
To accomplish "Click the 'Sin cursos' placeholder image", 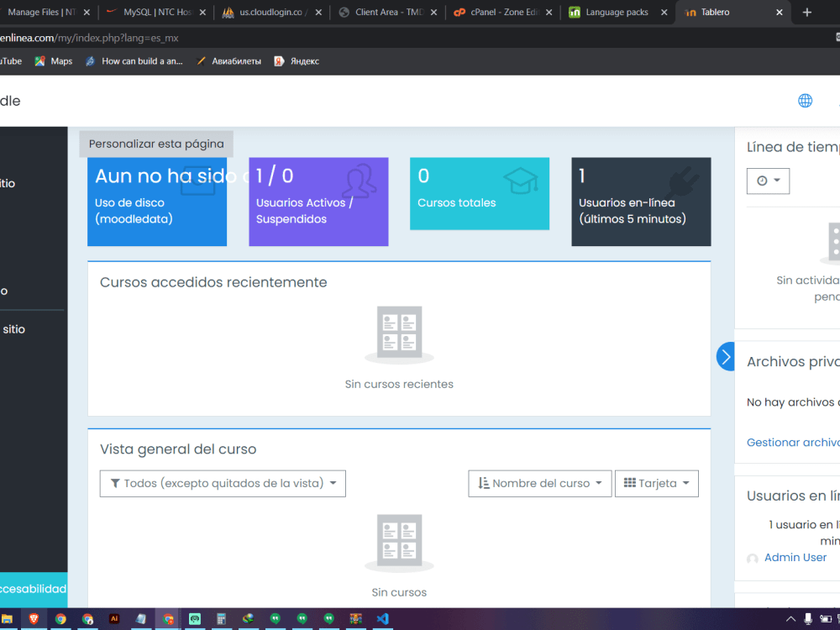I will coord(399,543).
